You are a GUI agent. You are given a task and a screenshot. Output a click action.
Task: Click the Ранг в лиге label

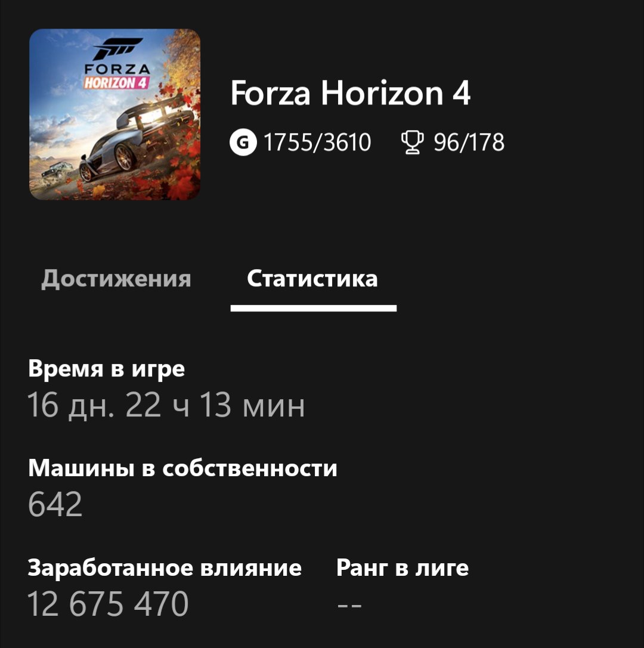(x=402, y=568)
